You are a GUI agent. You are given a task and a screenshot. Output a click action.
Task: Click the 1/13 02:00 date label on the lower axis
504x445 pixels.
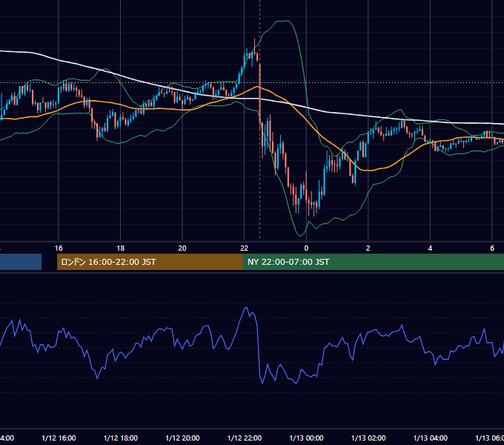tap(368, 438)
